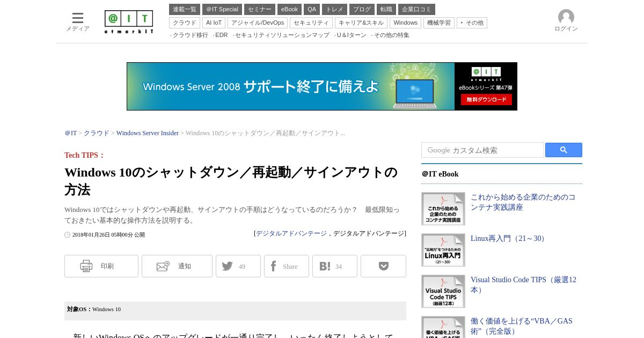Open Visual Studio Code TIPS thumbnail
644x338 pixels.
pyautogui.click(x=443, y=291)
